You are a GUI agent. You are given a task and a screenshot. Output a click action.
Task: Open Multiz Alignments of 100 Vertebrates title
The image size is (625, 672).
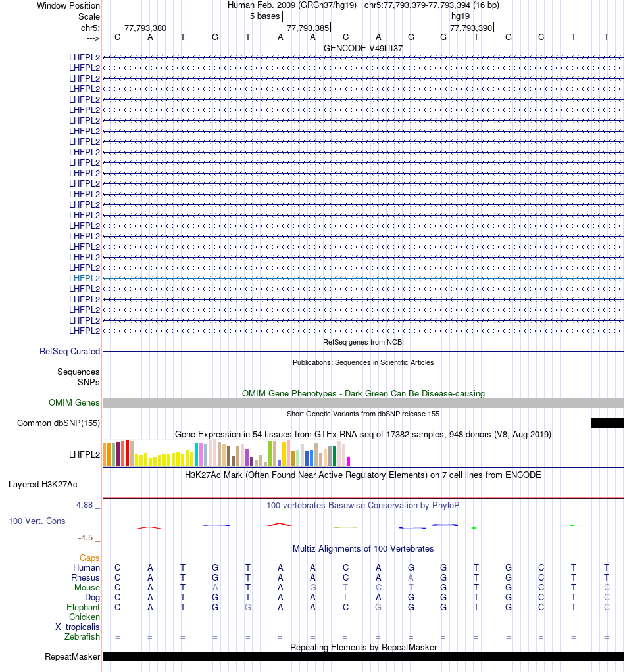coord(363,548)
